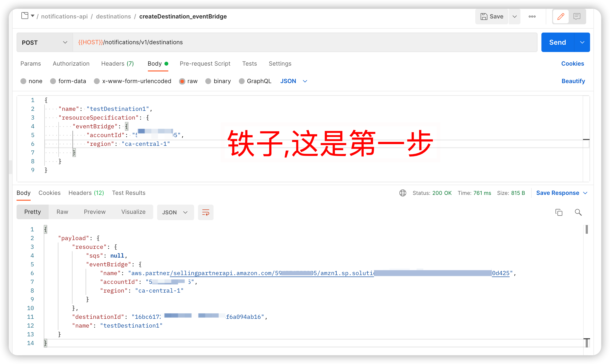Click the word wrap icon in response
This screenshot has height=364, width=610.
206,212
